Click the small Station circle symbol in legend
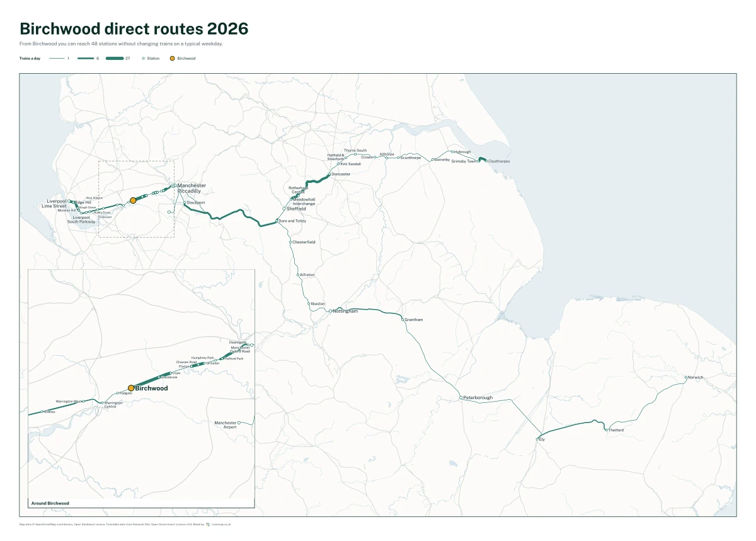Viewport: 756px width, 541px height. (x=144, y=58)
